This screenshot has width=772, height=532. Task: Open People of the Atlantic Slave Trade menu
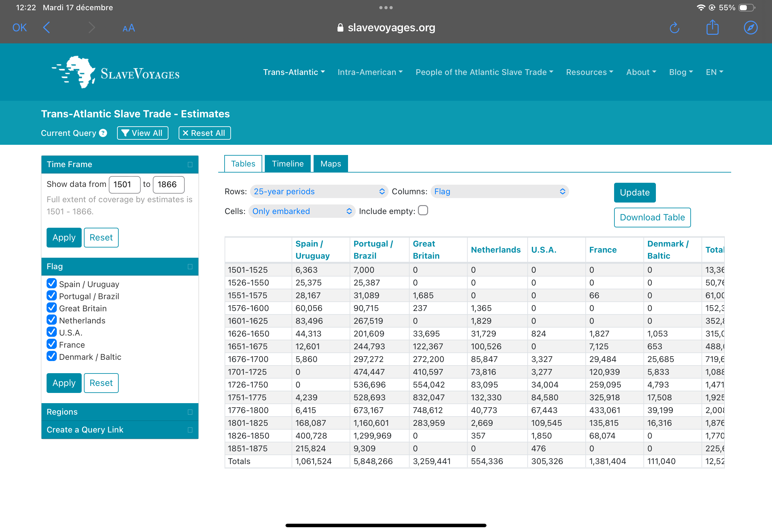tap(484, 72)
